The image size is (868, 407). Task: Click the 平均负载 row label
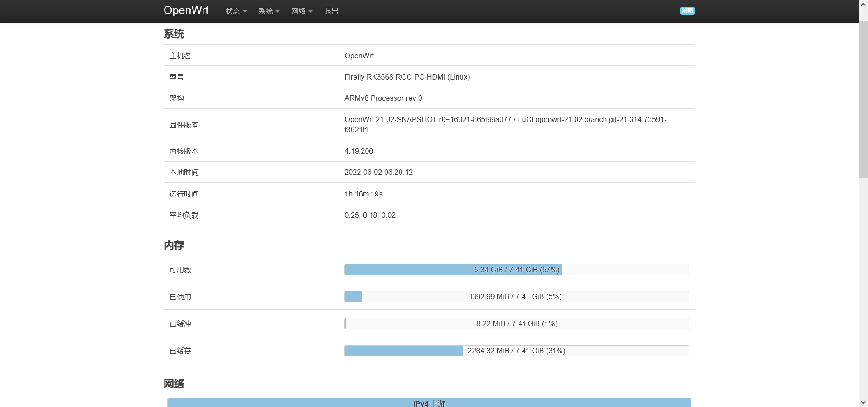click(x=184, y=215)
